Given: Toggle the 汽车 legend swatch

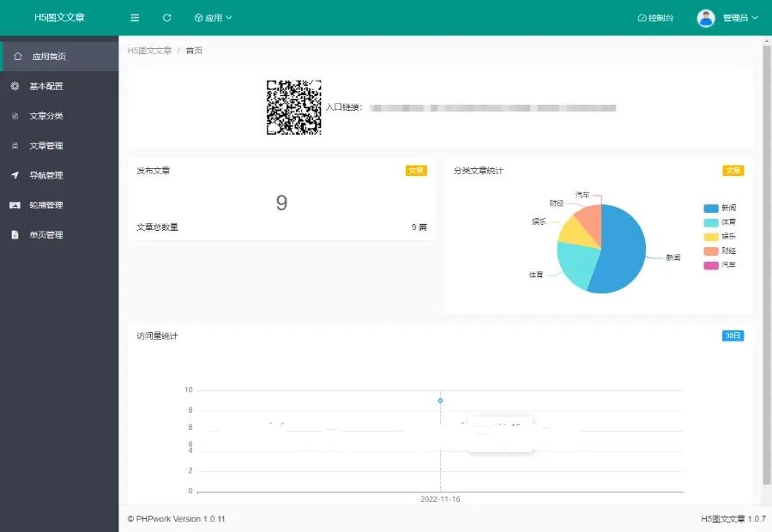Looking at the screenshot, I should coord(711,265).
